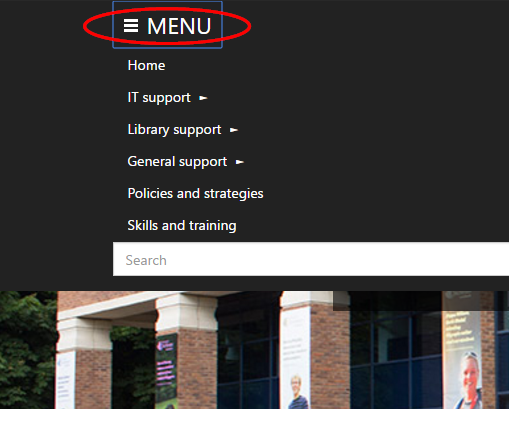Go to the Library support page
The width and height of the screenshot is (509, 440).
174,129
